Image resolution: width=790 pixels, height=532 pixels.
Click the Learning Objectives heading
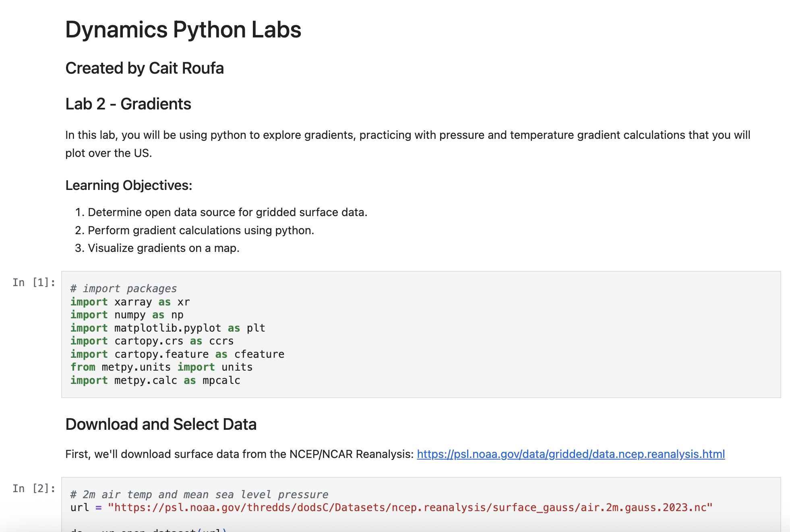coord(129,185)
